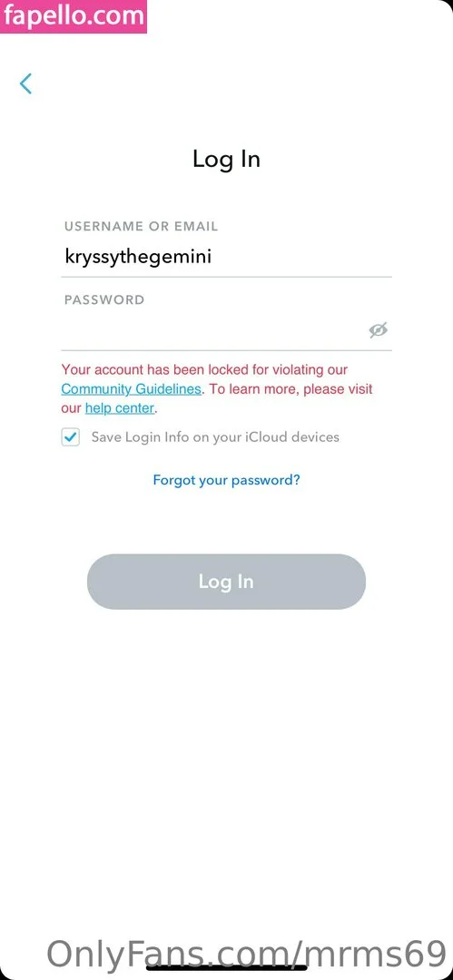
Task: Tap the Log In page heading
Action: [227, 159]
